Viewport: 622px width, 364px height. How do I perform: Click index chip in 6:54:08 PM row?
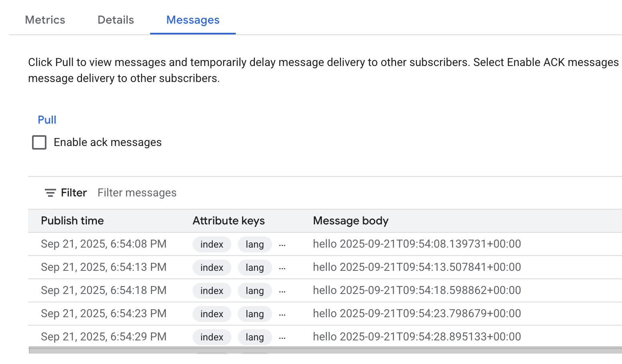212,244
